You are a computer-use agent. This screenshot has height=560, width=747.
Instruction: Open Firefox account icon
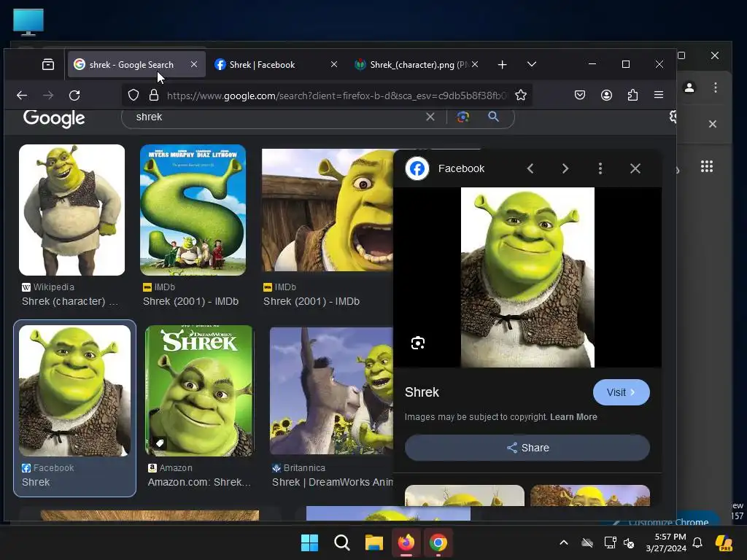[606, 96]
